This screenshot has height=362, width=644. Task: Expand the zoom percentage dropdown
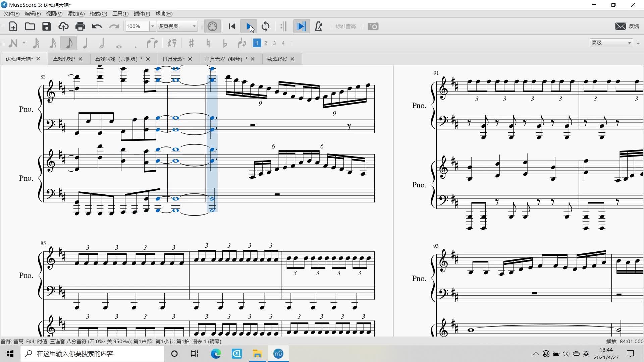[x=152, y=26]
